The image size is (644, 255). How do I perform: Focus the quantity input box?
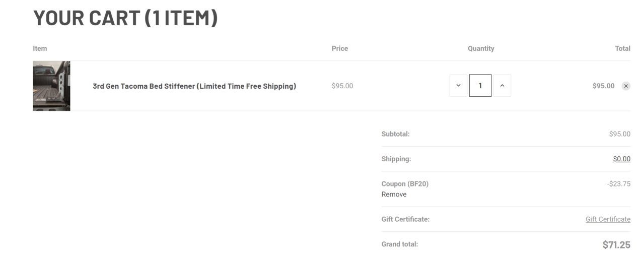coord(480,86)
